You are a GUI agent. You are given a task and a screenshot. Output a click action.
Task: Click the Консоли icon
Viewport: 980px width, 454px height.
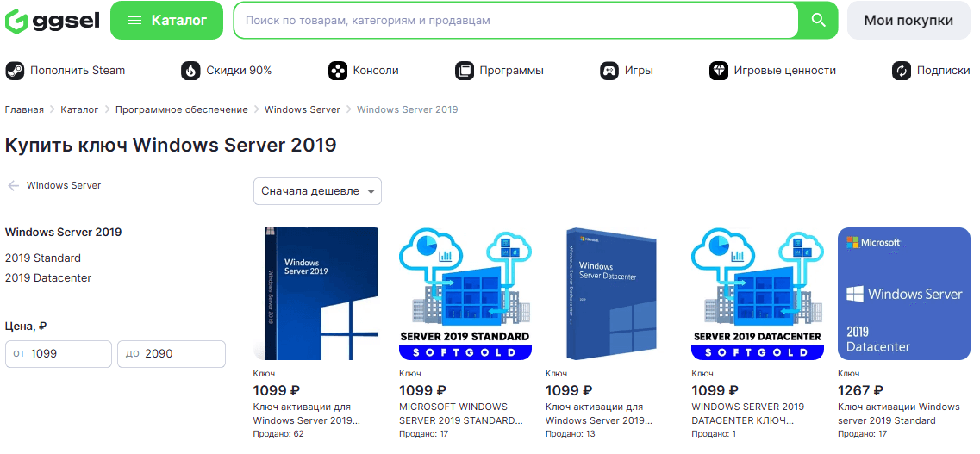coord(338,71)
